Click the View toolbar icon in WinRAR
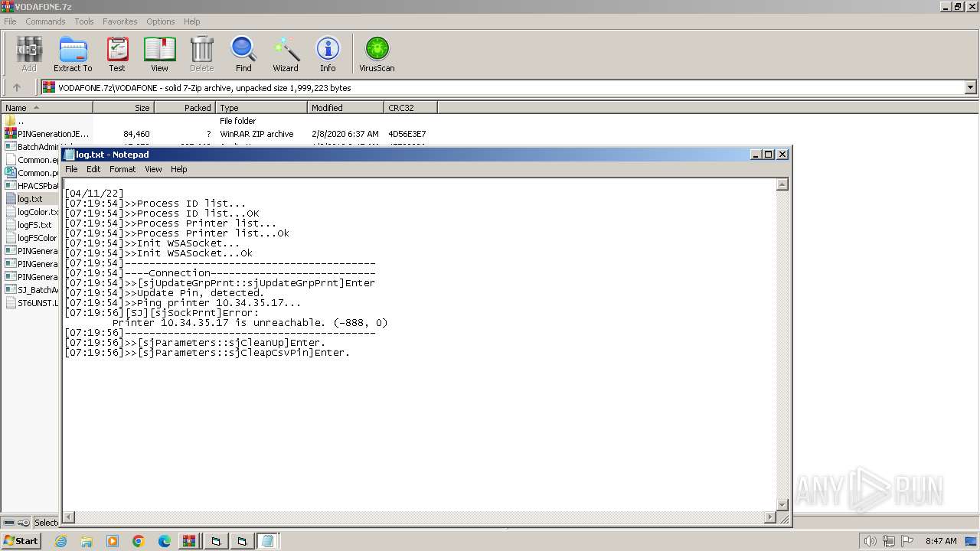The width and height of the screenshot is (980, 551). coord(159,54)
